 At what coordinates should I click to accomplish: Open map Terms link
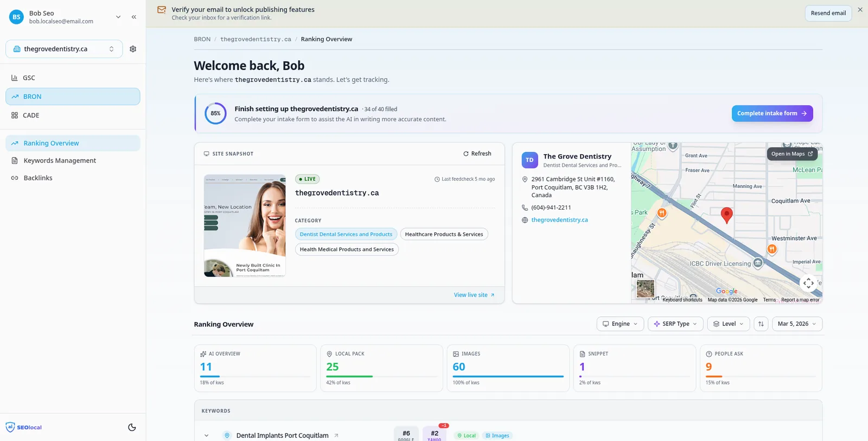(769, 300)
